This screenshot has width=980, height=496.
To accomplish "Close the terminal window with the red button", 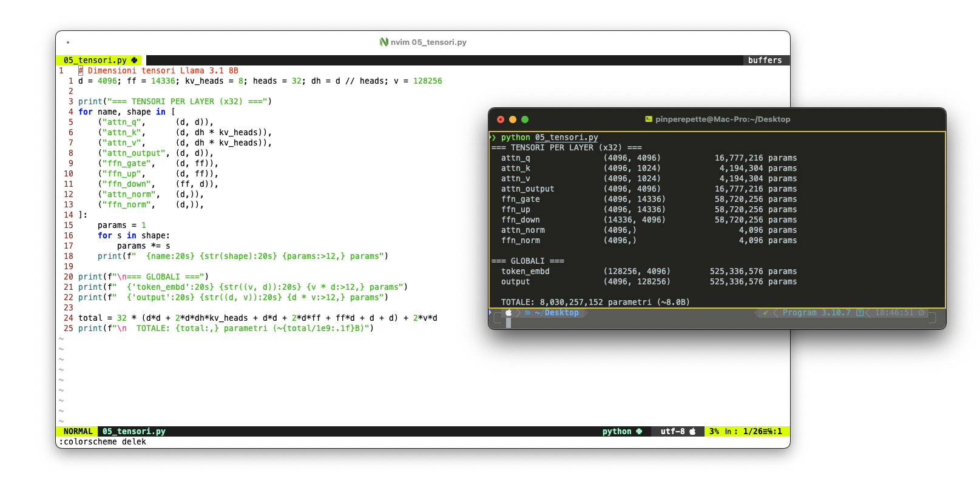I will click(501, 119).
